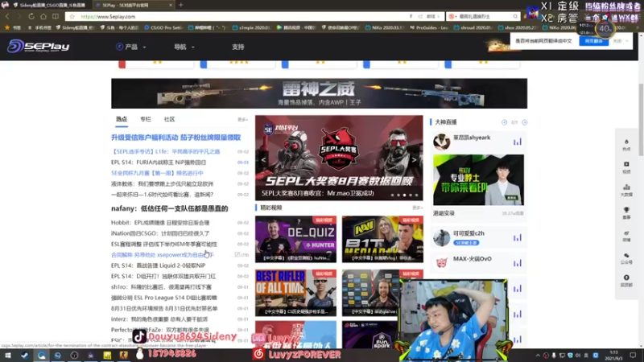Open the 公众号 WeChat icon in right sidebar

626,258
